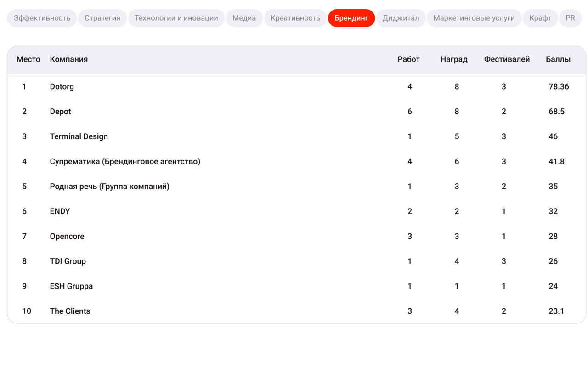Open the Dotorg company entry
588x368 pixels.
[x=62, y=86]
